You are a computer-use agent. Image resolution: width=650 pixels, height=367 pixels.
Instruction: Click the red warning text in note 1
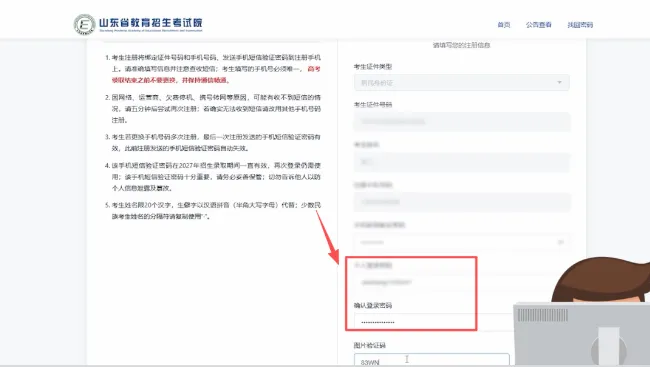tap(216, 75)
